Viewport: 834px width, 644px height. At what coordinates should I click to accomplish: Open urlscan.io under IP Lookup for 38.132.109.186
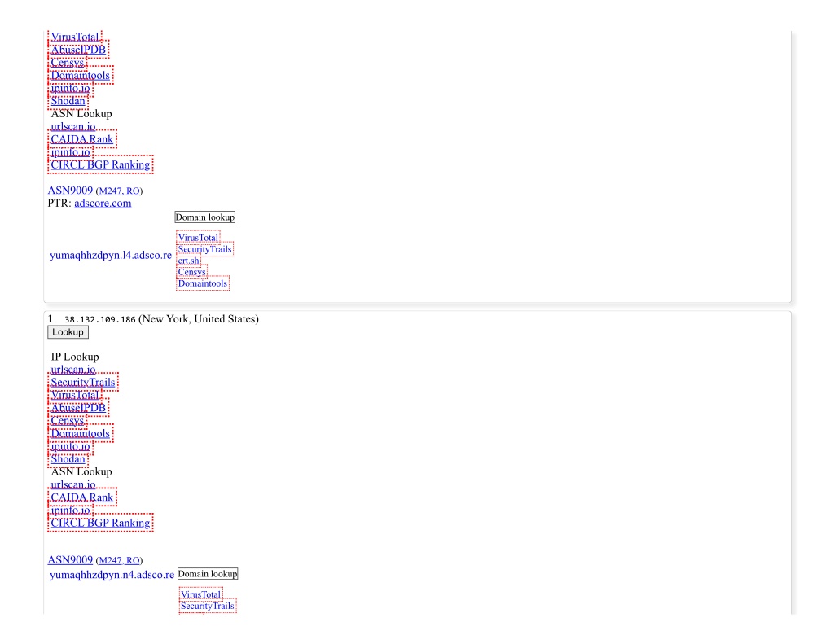pyautogui.click(x=73, y=370)
